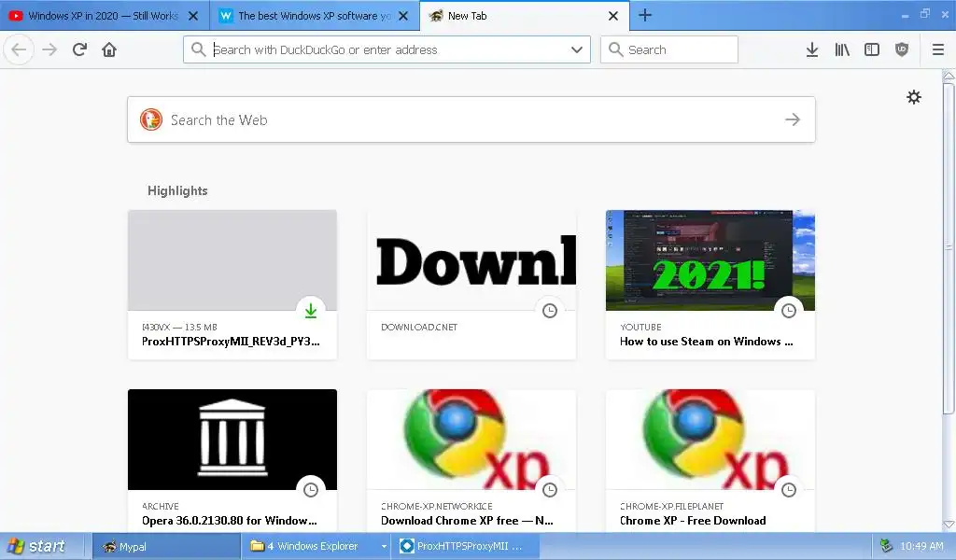The width and height of the screenshot is (956, 560).
Task: Focus the DuckDuckGo address field
Action: point(387,49)
